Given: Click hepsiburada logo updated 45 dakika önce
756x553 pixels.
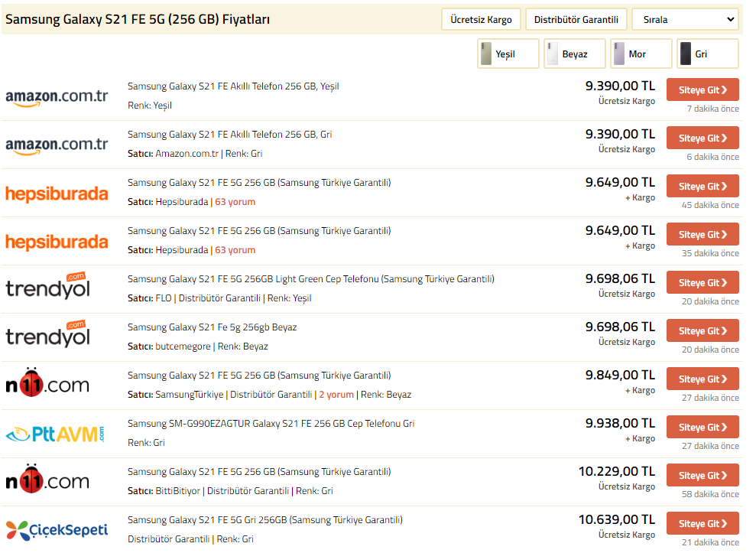Looking at the screenshot, I should (57, 193).
